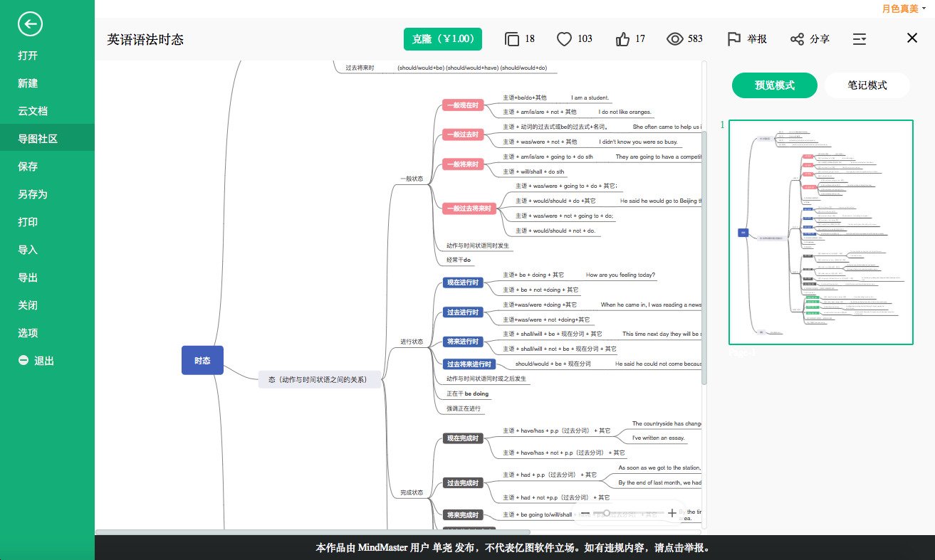935x560 pixels.
Task: Click the back arrow circle icon
Action: [30, 24]
